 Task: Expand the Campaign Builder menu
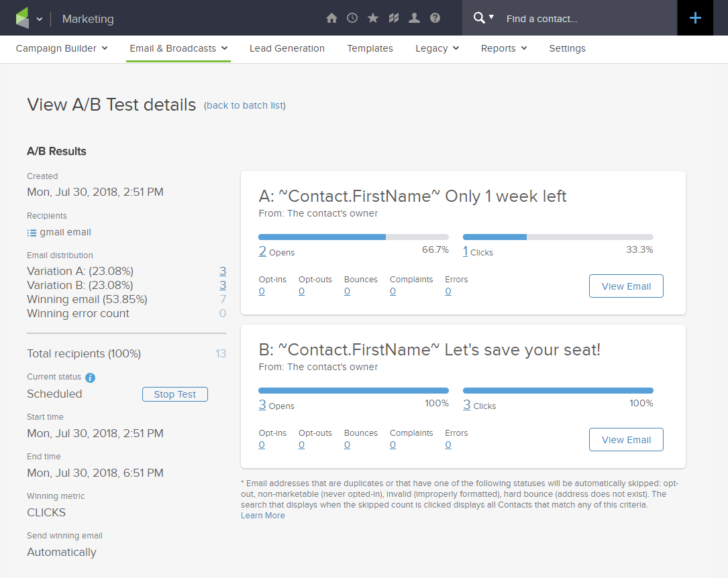[x=62, y=48]
